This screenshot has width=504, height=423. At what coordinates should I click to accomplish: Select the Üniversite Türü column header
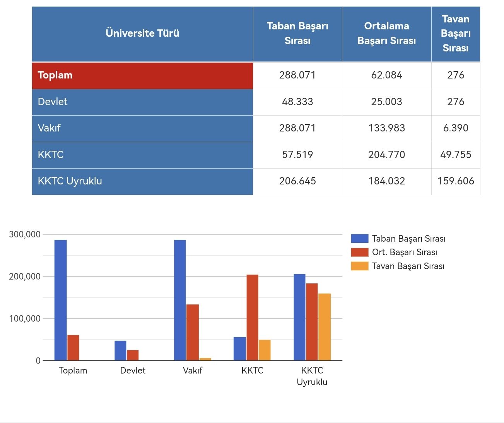pos(142,34)
